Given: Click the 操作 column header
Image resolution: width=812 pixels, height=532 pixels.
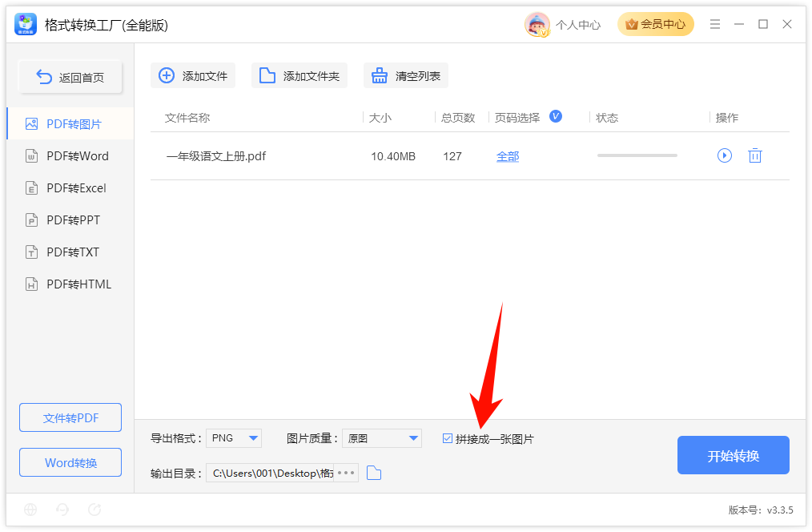Looking at the screenshot, I should click(x=727, y=118).
